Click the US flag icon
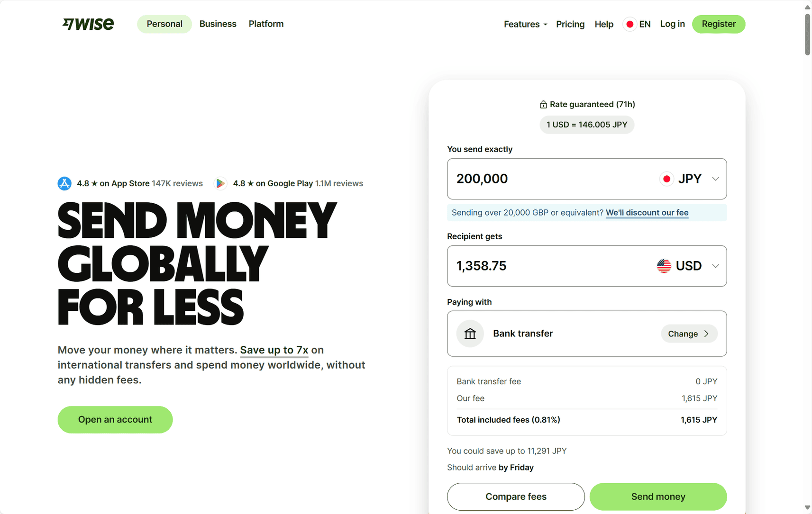The width and height of the screenshot is (812, 514). pos(664,266)
